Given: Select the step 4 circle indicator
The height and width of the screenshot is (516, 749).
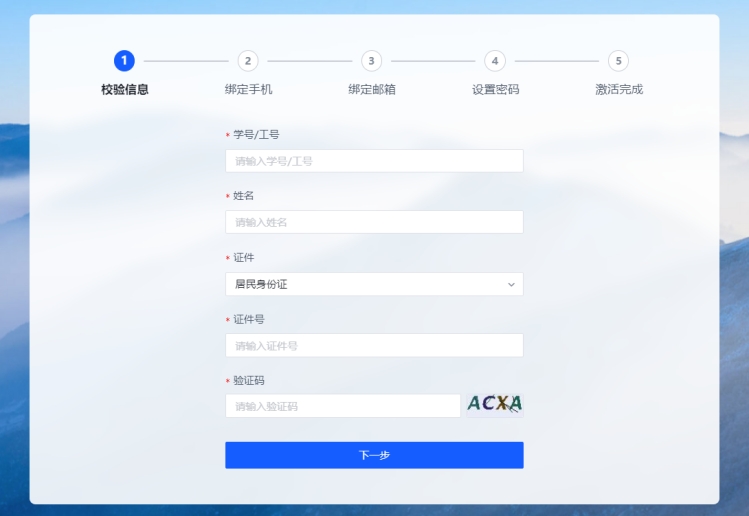Looking at the screenshot, I should click(495, 61).
